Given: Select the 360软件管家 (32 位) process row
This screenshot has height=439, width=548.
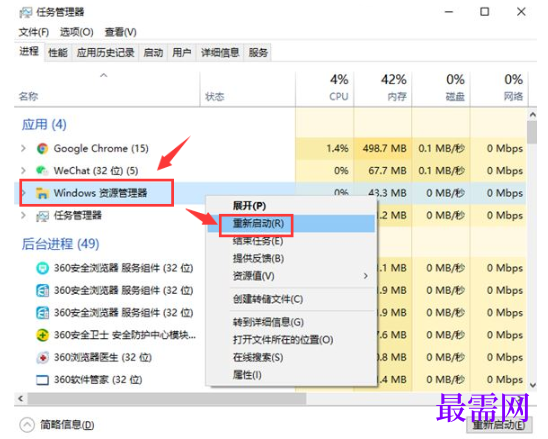Looking at the screenshot, I should (x=108, y=380).
